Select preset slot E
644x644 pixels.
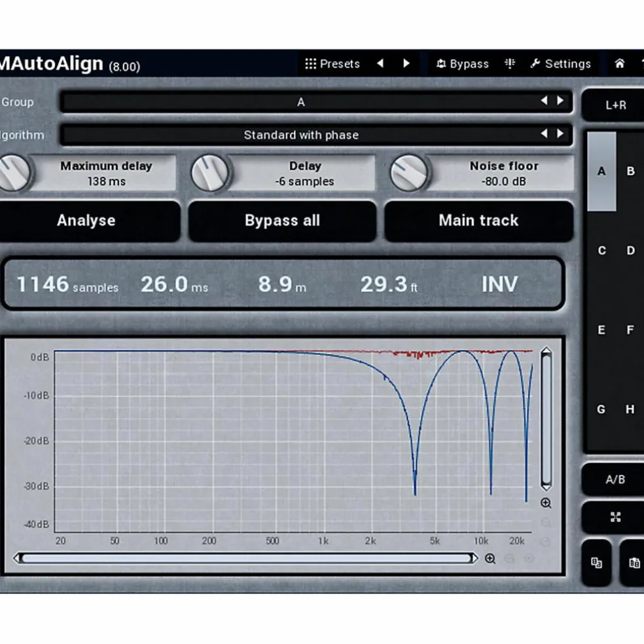[x=601, y=330]
